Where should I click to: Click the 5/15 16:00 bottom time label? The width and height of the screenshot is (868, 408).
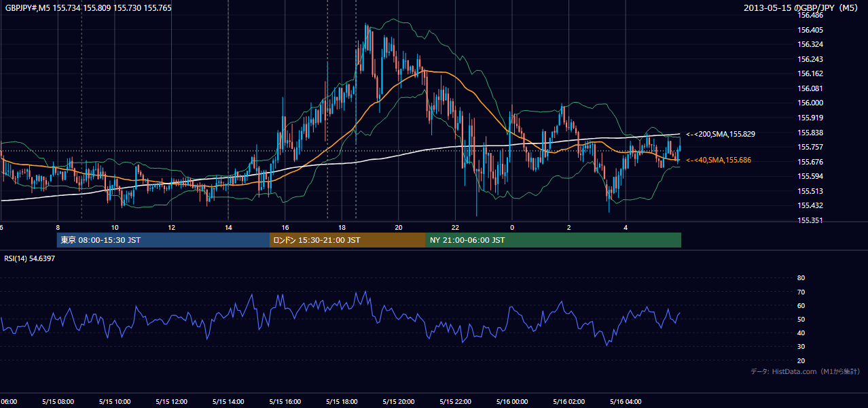285,402
